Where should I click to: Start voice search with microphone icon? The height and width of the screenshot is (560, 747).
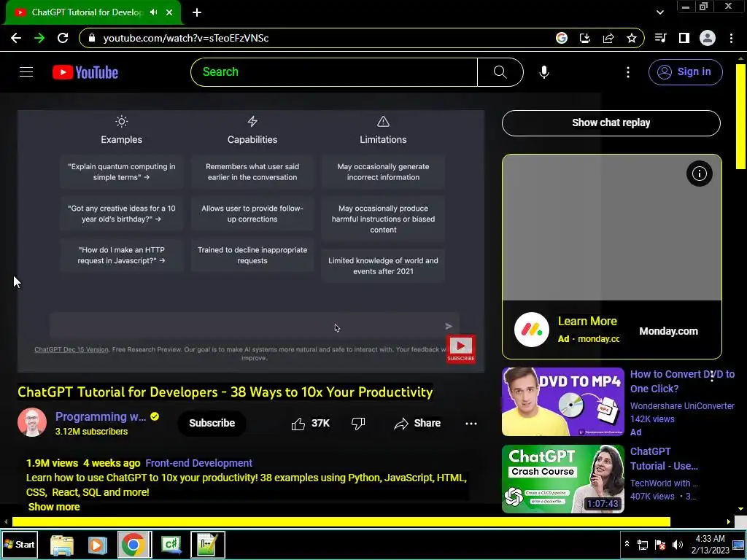544,72
